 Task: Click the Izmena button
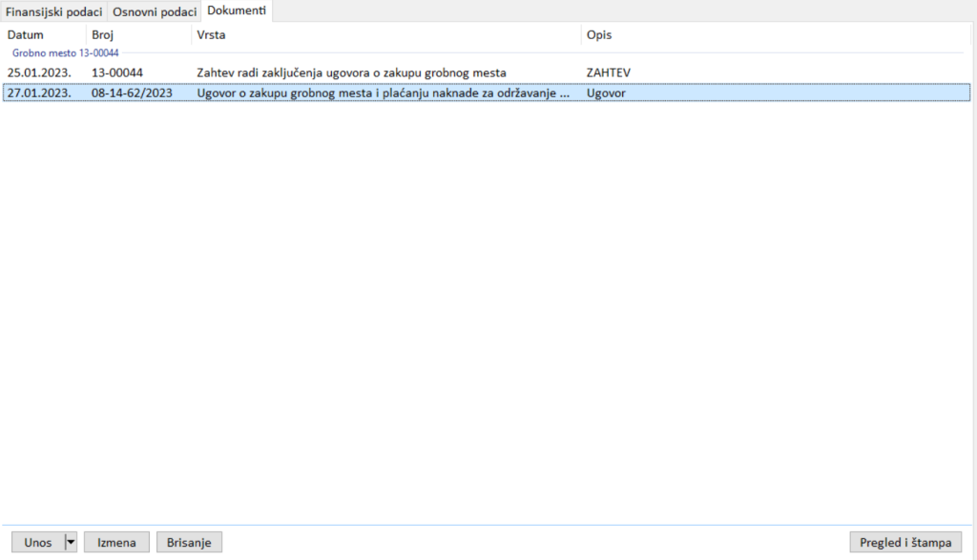(117, 542)
